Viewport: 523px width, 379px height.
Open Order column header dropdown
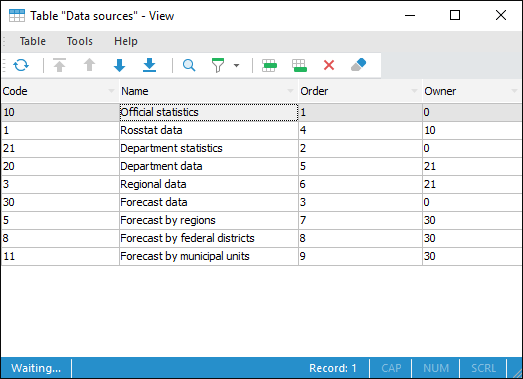[414, 91]
